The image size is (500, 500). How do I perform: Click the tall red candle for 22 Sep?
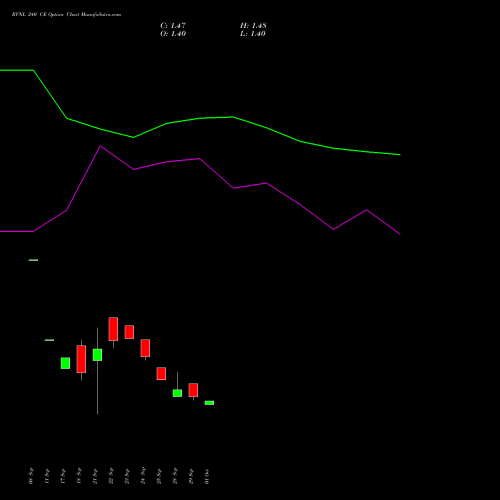[113, 329]
